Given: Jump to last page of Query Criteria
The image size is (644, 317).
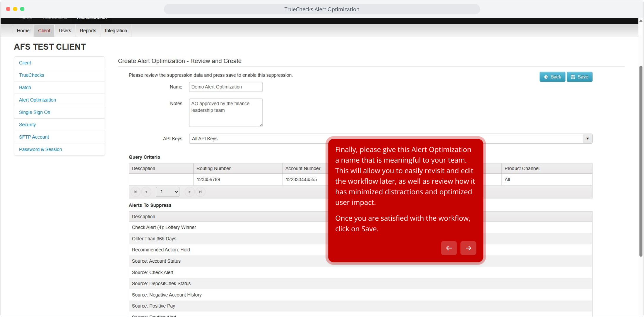Looking at the screenshot, I should 200,192.
